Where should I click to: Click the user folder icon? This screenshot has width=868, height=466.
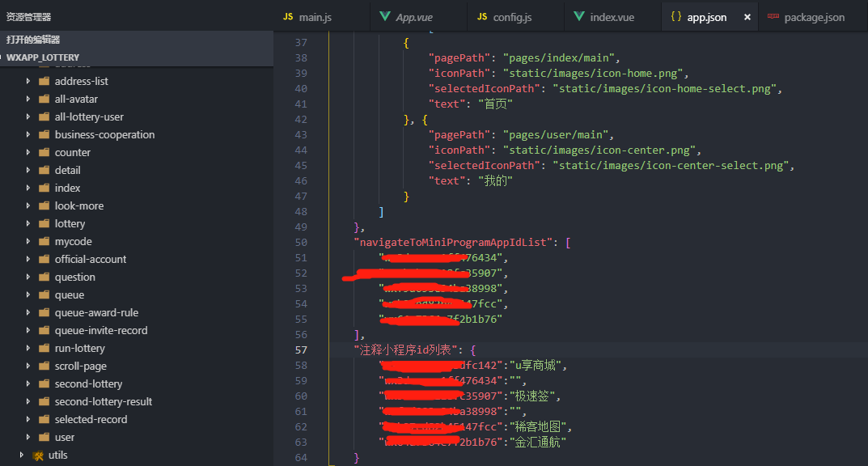[44, 437]
